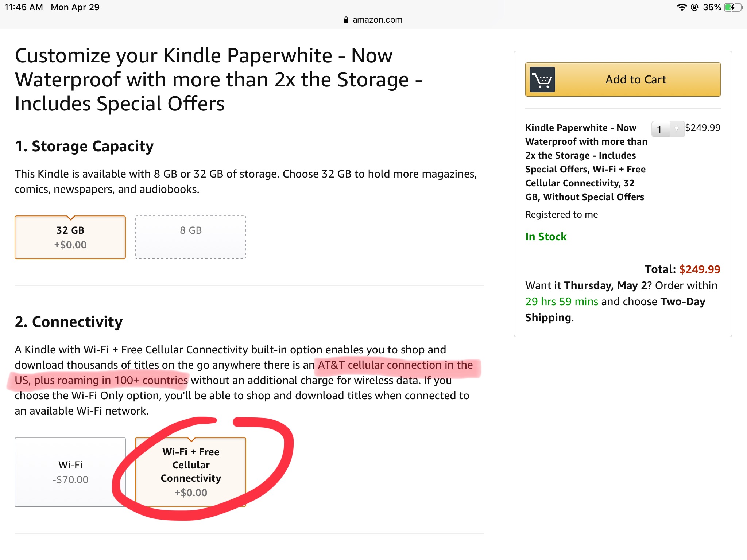Viewport: 747px width, 560px height.
Task: Click the shopping cart icon
Action: tap(542, 79)
